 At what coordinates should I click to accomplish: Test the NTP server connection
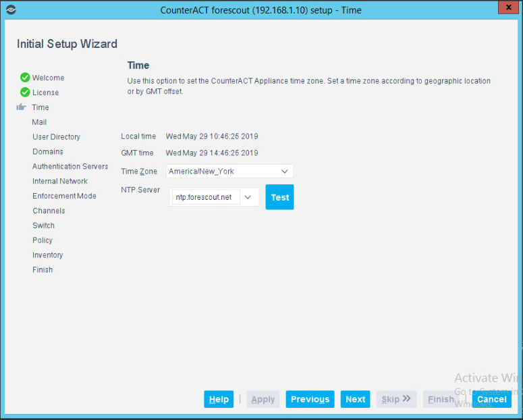coord(279,197)
